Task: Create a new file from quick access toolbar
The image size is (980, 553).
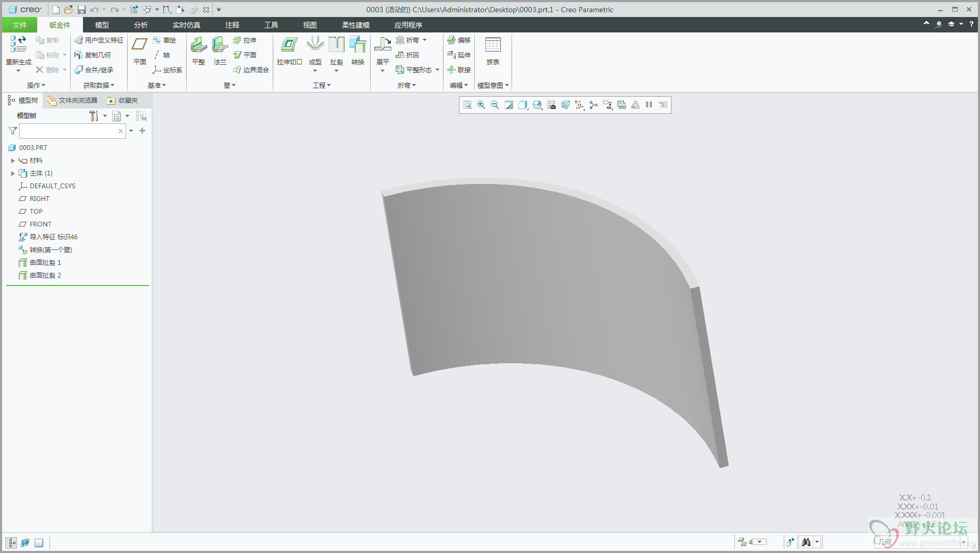Action: (56, 10)
